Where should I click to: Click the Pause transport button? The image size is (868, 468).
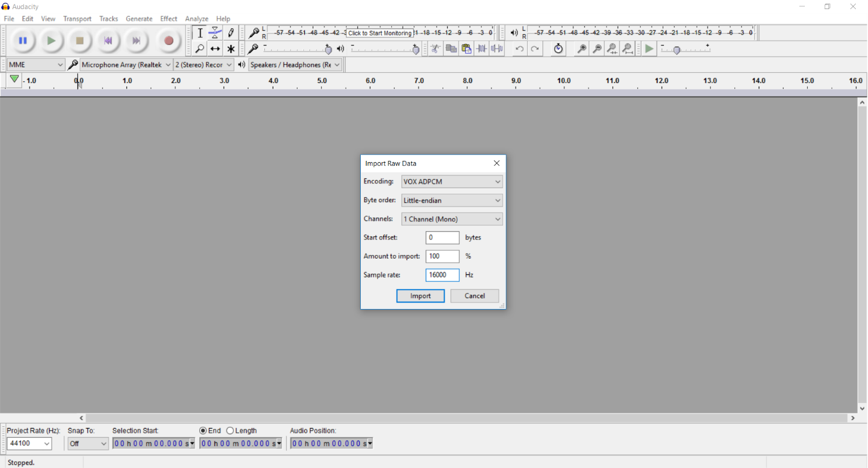pyautogui.click(x=23, y=41)
